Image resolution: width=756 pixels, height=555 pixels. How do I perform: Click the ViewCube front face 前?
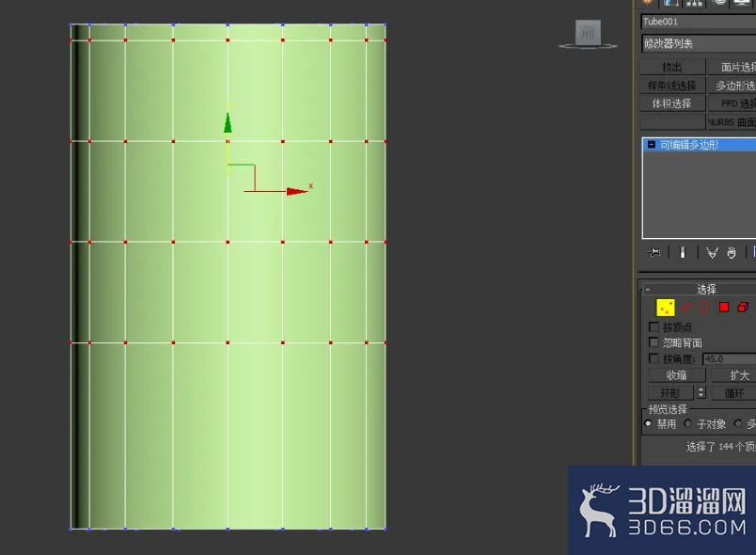point(588,32)
